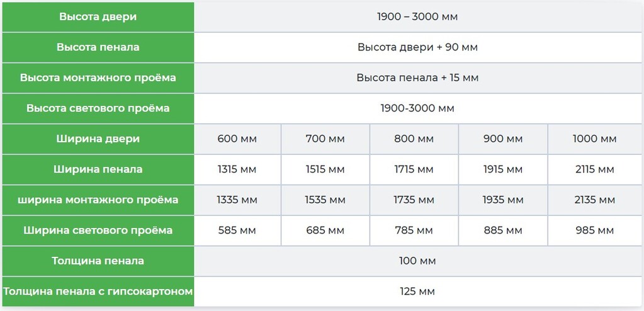Click the "Высота монтажного проёма" header
Image resolution: width=644 pixels, height=311 pixels.
[98, 78]
